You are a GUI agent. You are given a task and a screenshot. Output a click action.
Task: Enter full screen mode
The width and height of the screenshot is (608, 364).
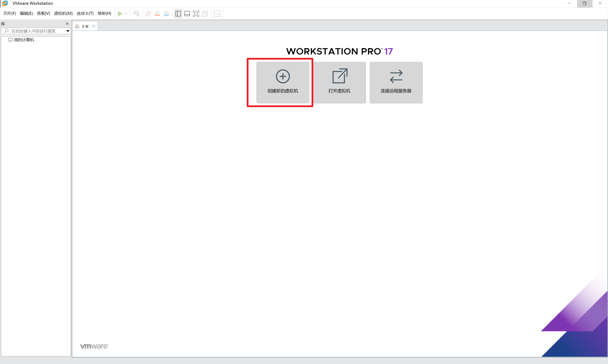[x=196, y=13]
